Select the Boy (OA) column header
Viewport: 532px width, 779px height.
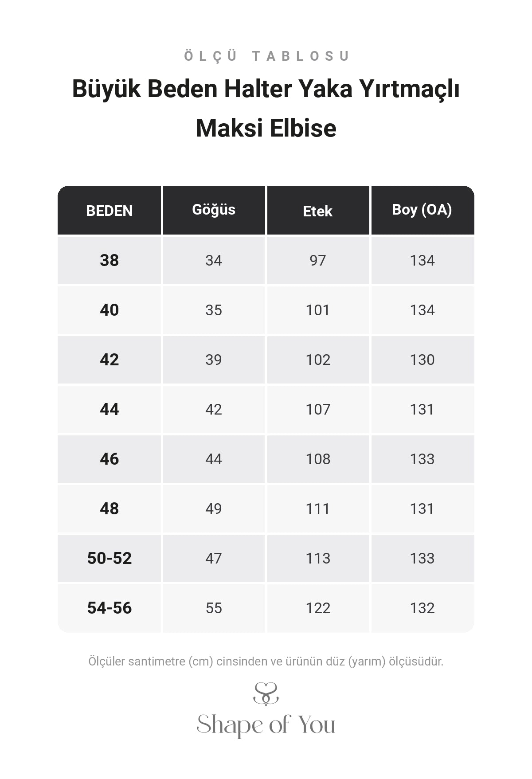[x=422, y=210]
